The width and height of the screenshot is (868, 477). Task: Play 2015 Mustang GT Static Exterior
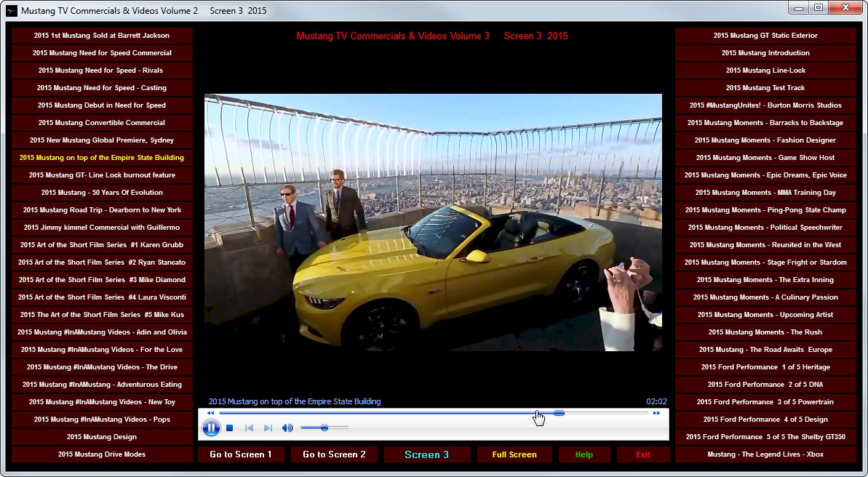(765, 36)
